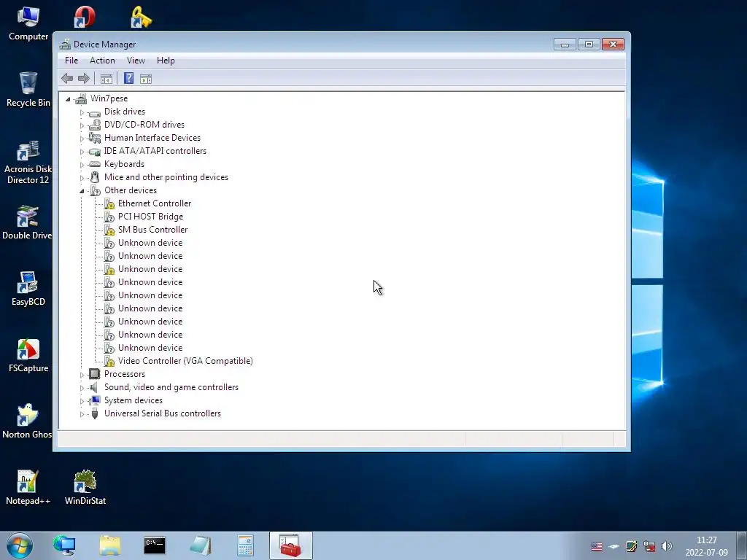Click the Ethernet Controller warning icon
747x560 pixels.
click(x=109, y=204)
